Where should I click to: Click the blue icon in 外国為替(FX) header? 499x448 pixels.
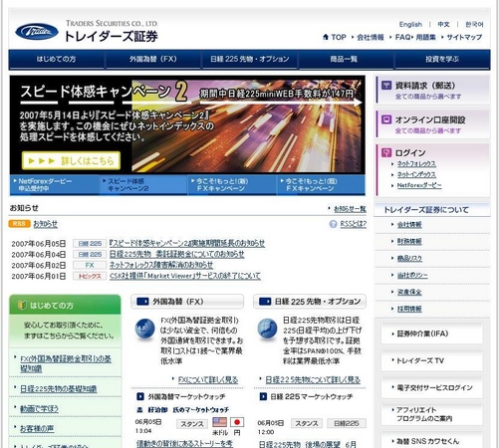point(142,302)
